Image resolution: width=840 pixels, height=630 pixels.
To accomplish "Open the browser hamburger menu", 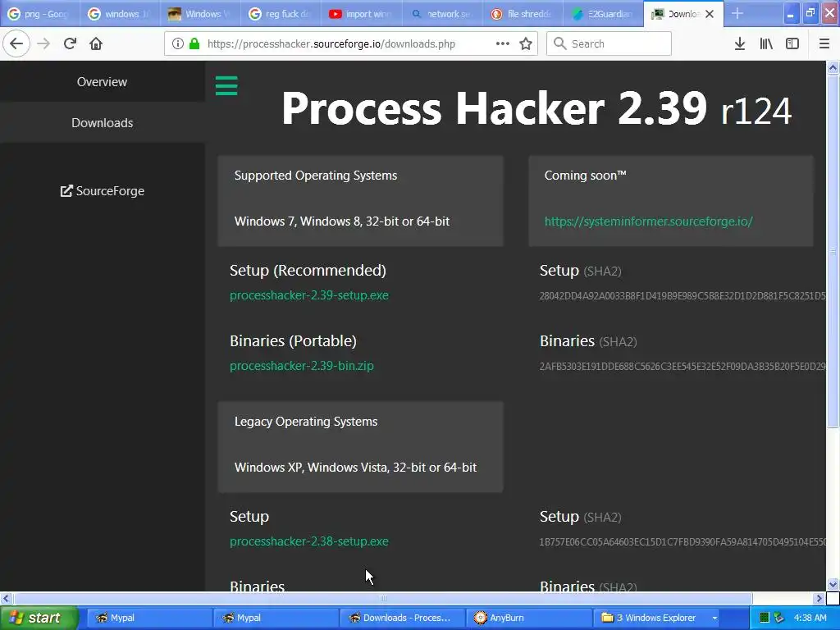I will tap(824, 43).
